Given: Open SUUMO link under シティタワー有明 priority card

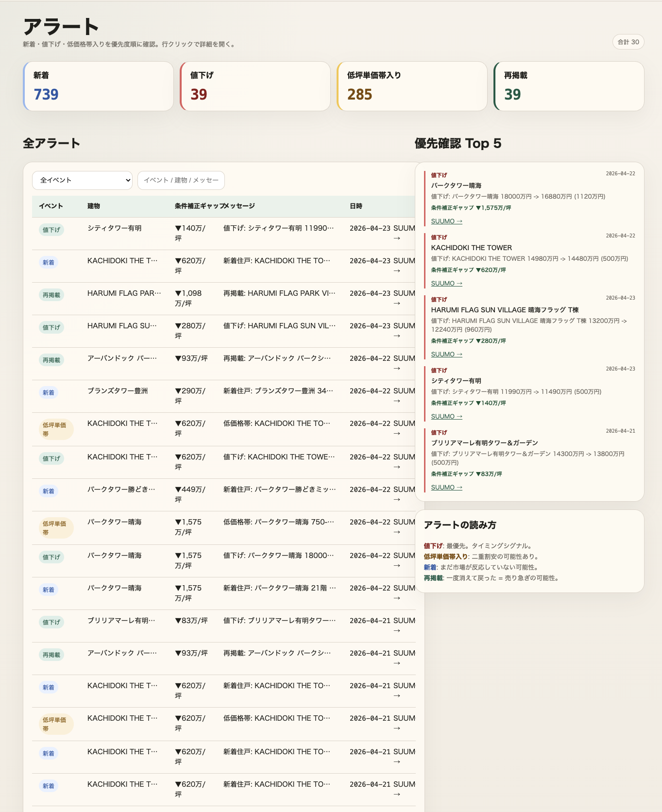Looking at the screenshot, I should pyautogui.click(x=446, y=417).
